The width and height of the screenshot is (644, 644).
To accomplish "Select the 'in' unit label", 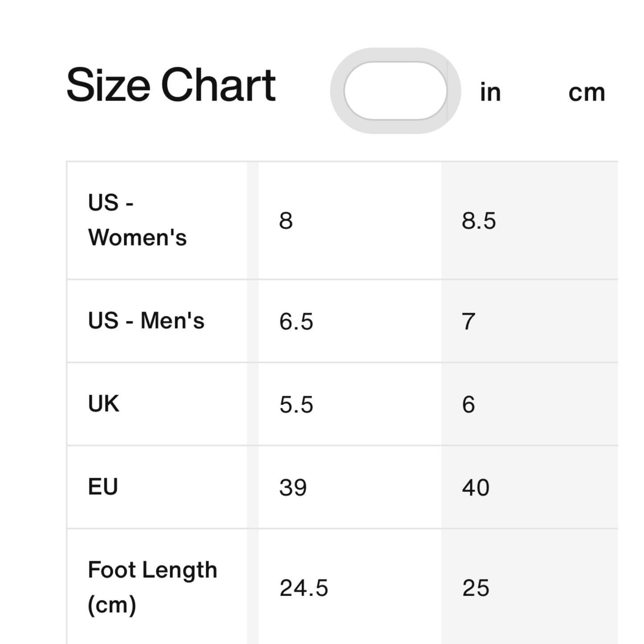I will point(490,92).
